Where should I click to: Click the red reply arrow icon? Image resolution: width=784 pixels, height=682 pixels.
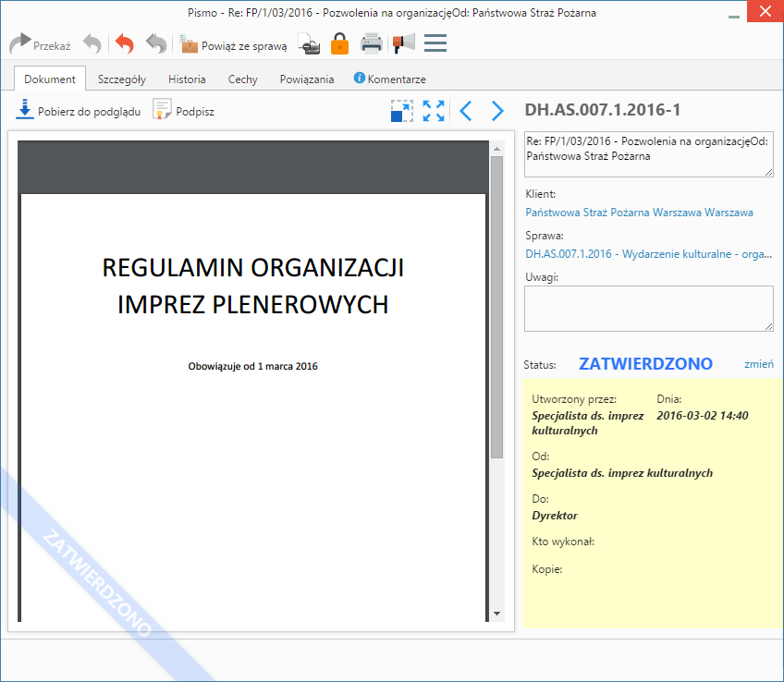point(124,44)
